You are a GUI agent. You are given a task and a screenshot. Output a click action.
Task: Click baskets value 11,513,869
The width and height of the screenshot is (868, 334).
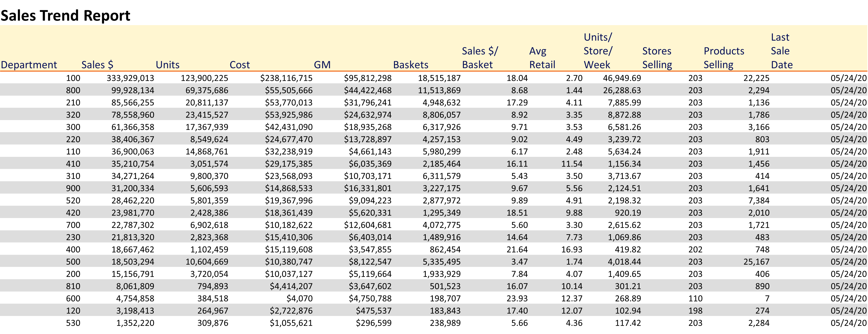[x=439, y=90]
